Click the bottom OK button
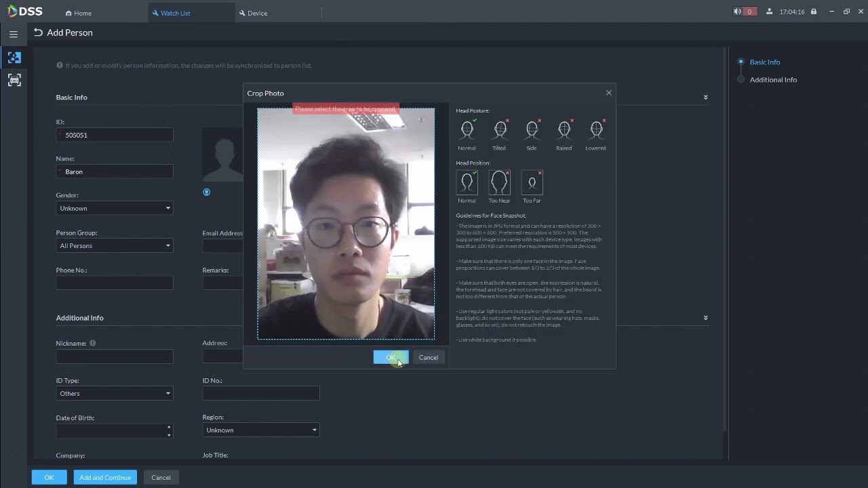The width and height of the screenshot is (868, 488). click(49, 477)
